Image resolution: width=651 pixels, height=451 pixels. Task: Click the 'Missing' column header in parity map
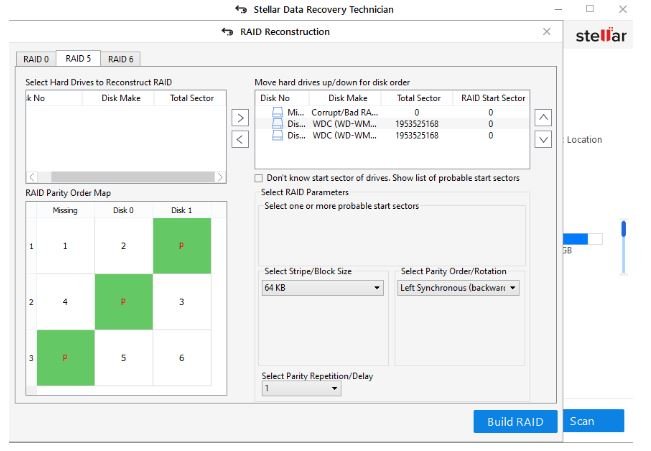(x=65, y=210)
